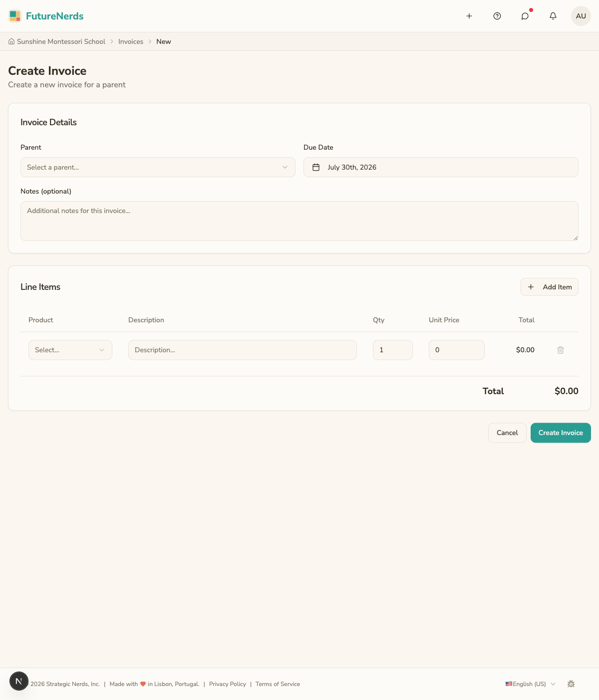Click the bug icon in footer

[x=571, y=684]
